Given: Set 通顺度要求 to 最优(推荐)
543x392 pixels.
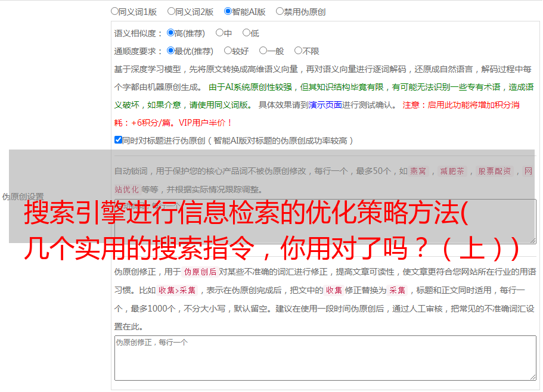Looking at the screenshot, I should pyautogui.click(x=170, y=51).
